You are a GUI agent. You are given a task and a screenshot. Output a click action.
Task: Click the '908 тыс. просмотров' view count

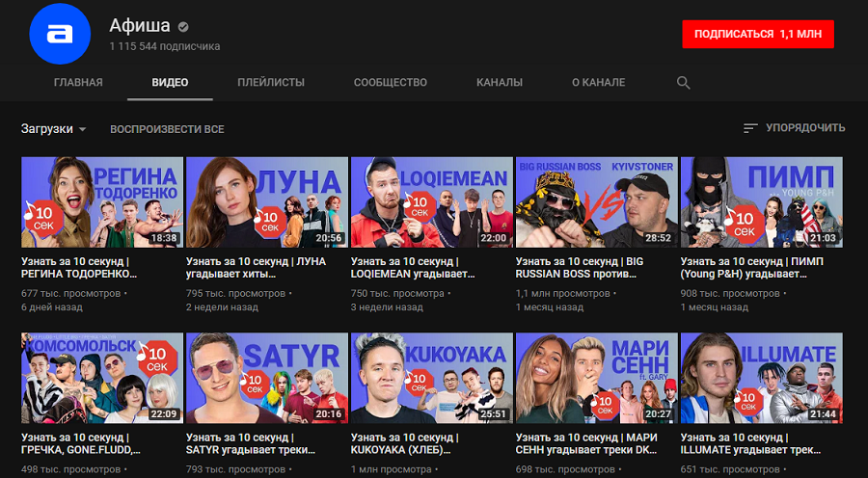pyautogui.click(x=731, y=293)
